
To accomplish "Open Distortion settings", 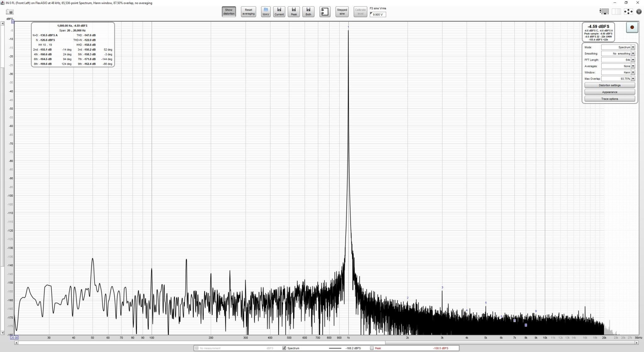I will pyautogui.click(x=609, y=85).
